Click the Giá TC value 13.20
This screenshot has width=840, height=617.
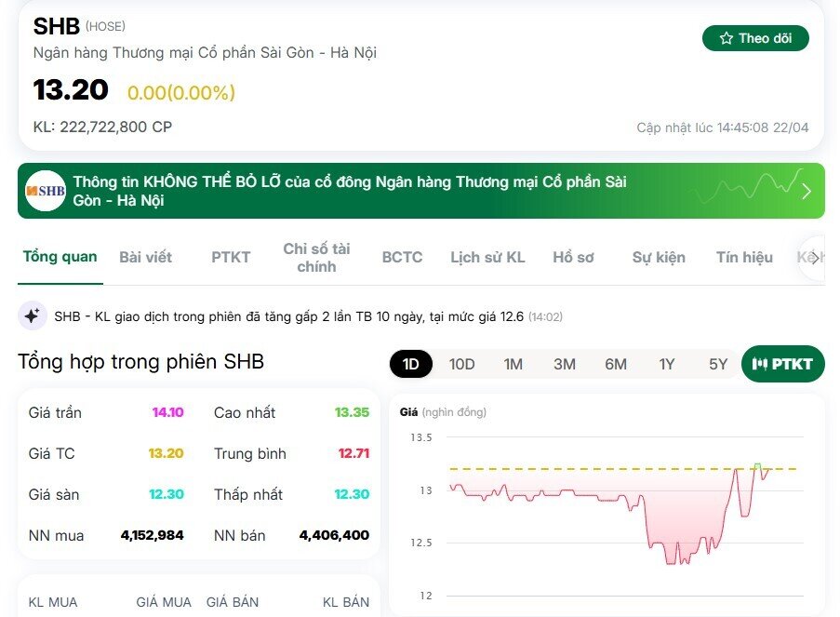167,453
